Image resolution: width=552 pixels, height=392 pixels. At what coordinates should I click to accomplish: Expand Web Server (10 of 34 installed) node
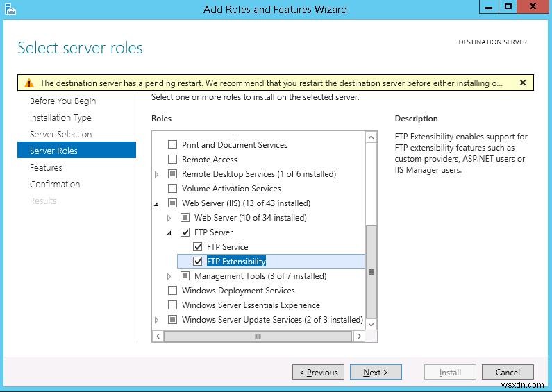[169, 218]
